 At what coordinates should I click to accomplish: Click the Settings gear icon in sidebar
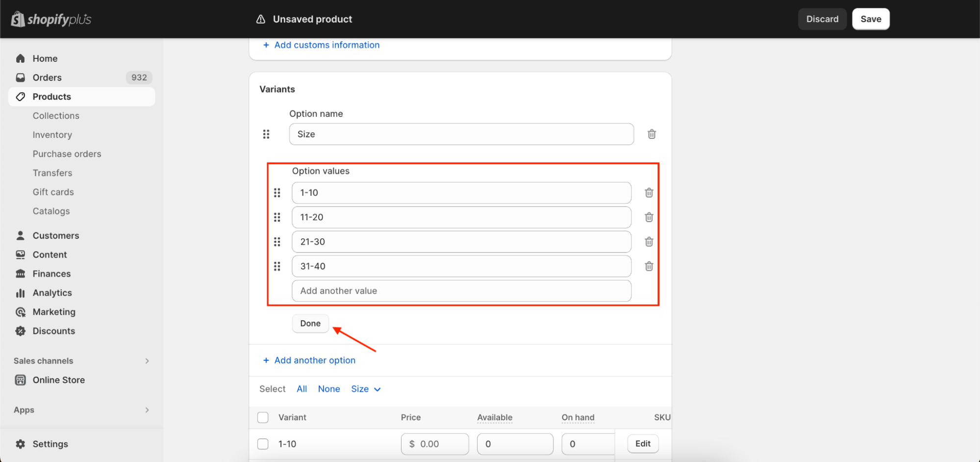[x=21, y=444]
